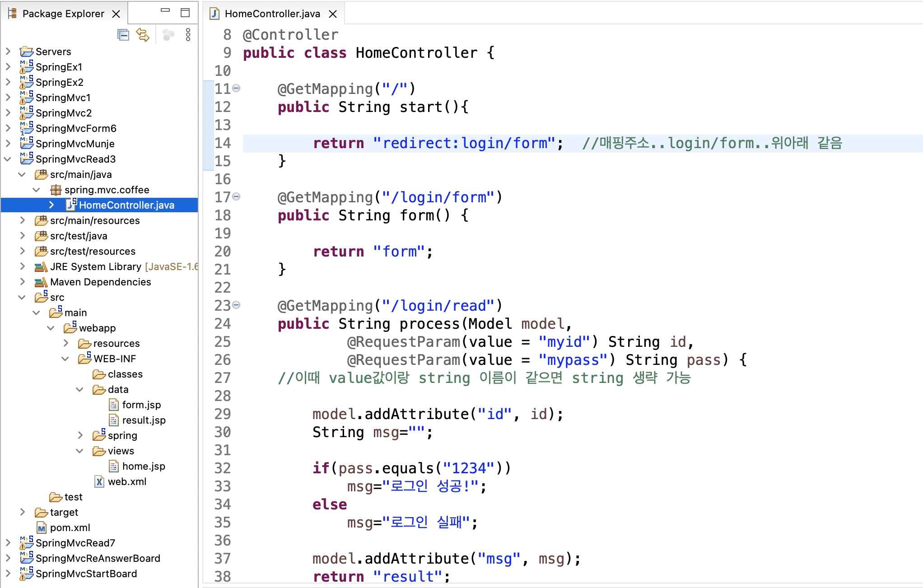Open the Package Explorer view menu (three dots)

[x=188, y=35]
